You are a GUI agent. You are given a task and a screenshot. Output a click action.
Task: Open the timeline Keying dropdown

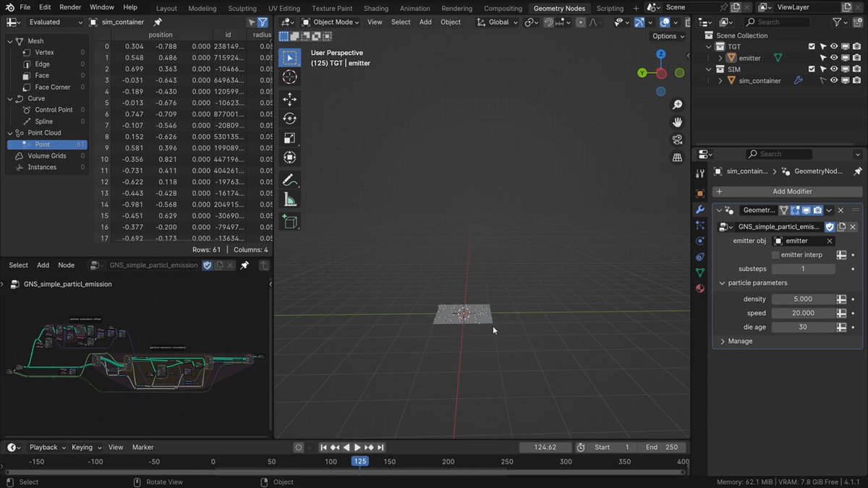click(86, 448)
